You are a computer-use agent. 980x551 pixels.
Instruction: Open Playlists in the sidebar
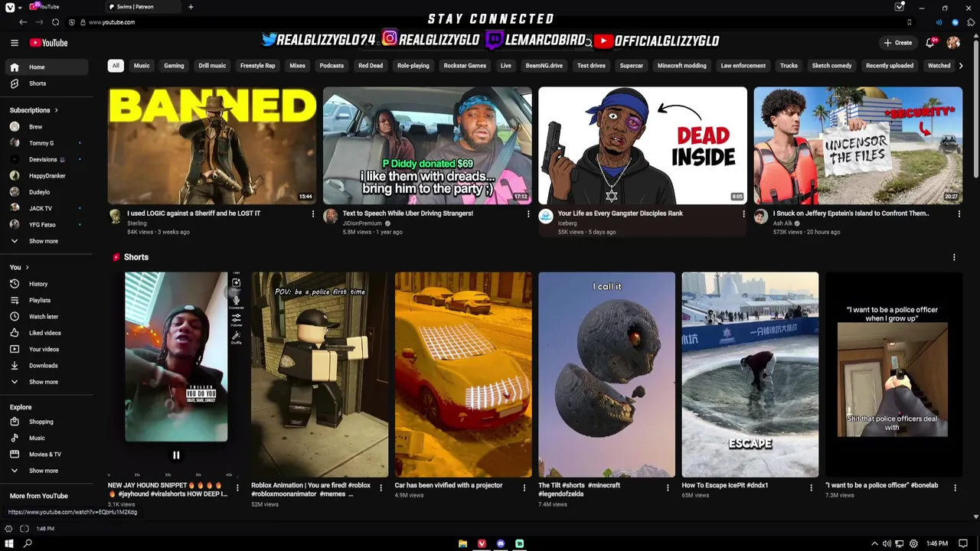47,300
